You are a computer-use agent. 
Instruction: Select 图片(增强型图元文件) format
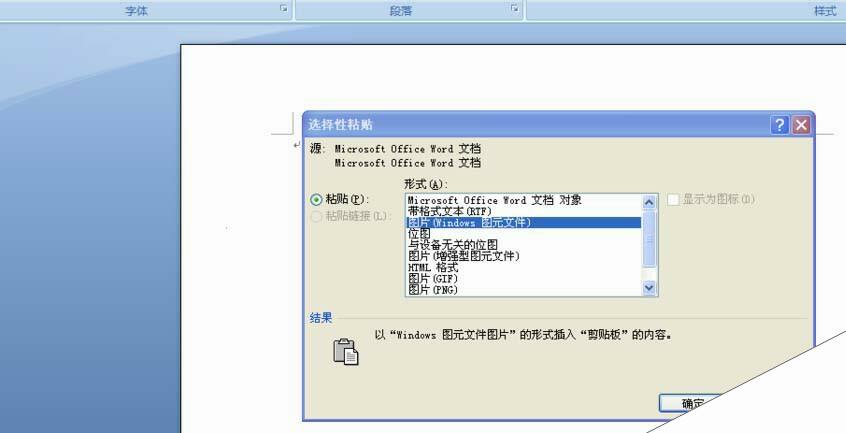pos(464,256)
